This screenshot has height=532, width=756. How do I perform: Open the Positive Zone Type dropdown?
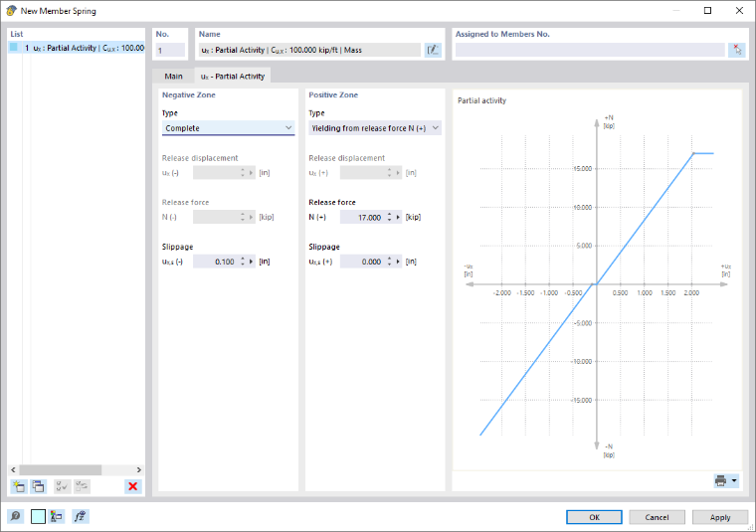(x=375, y=128)
